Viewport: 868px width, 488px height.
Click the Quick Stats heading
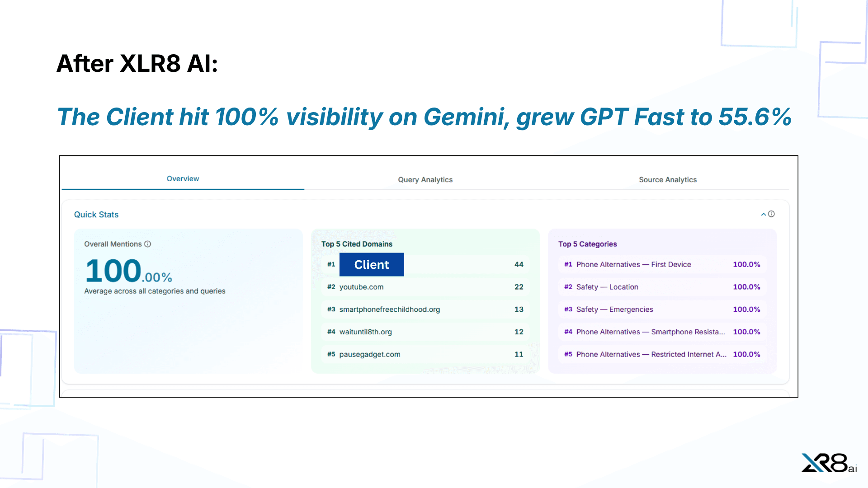96,215
